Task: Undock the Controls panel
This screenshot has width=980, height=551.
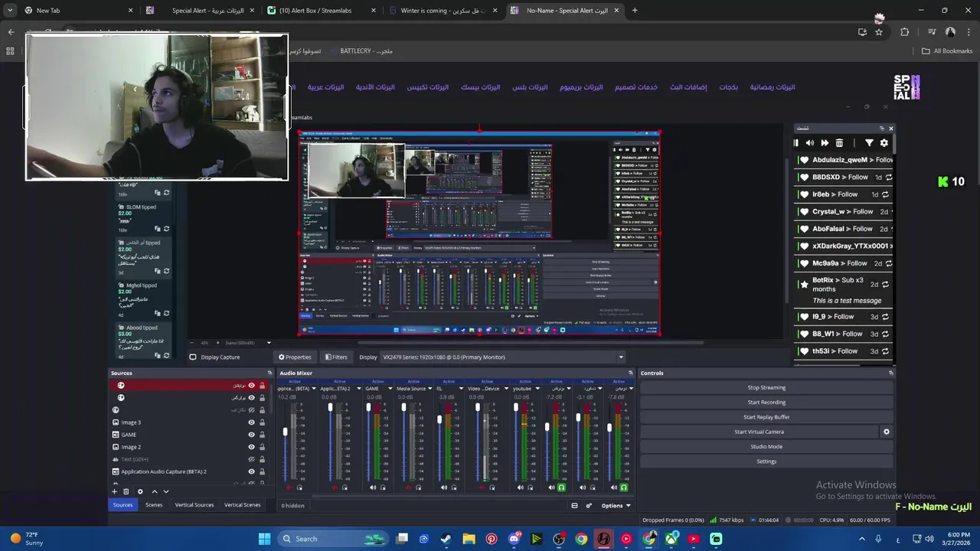Action: (x=890, y=373)
